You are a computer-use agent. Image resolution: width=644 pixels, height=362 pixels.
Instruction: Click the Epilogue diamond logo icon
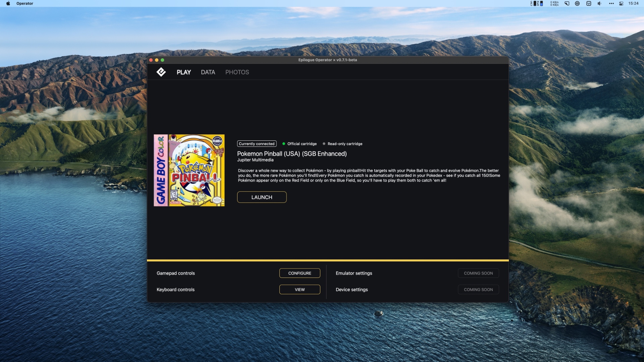tap(161, 72)
